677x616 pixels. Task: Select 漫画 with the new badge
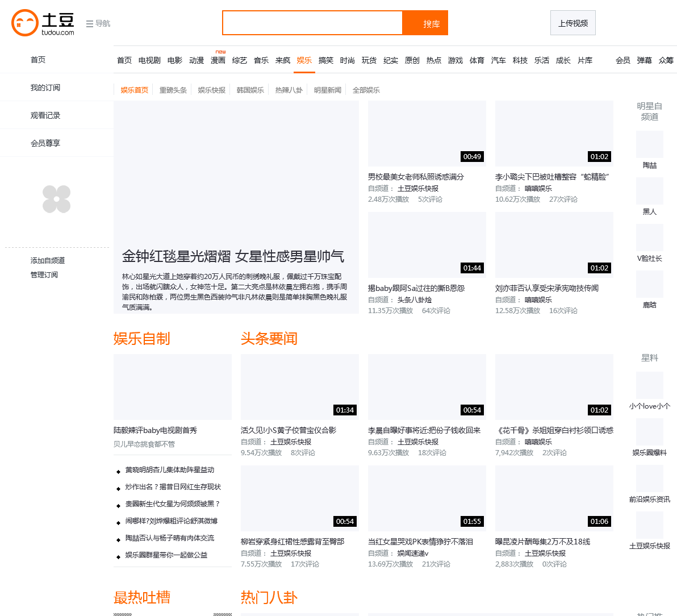coord(218,60)
